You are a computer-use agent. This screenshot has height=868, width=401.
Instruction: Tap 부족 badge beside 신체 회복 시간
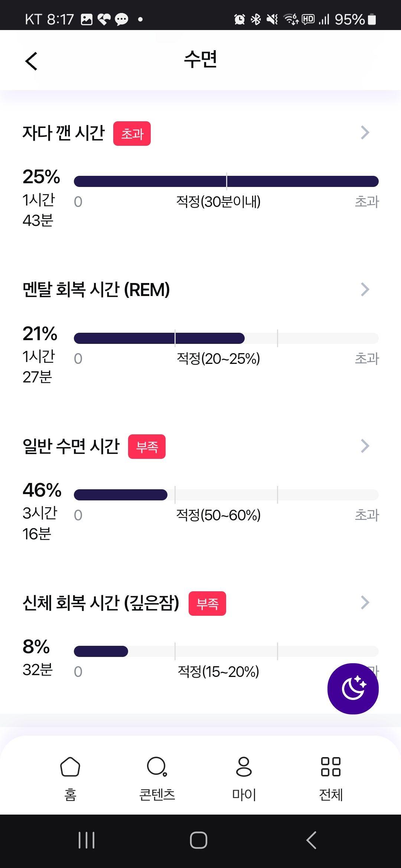207,604
